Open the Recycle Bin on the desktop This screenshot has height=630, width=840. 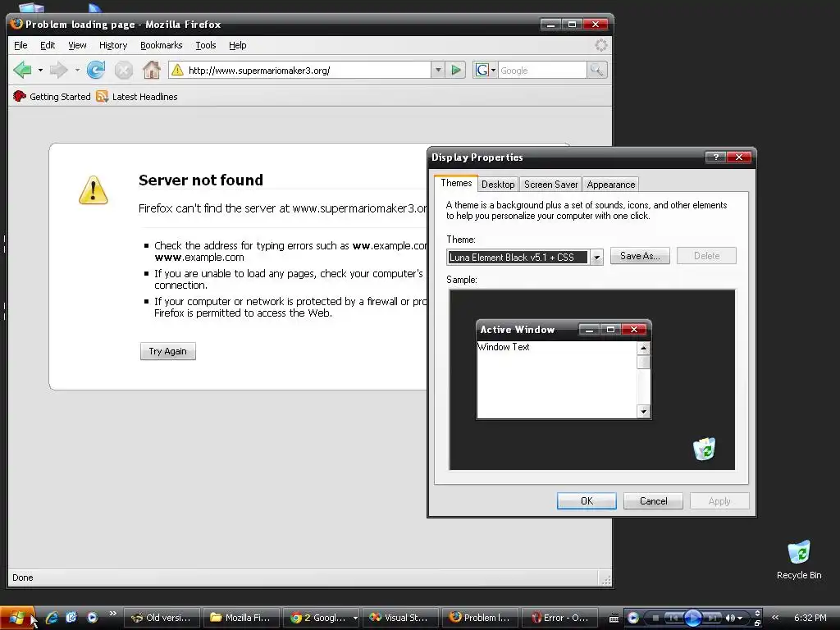click(799, 559)
